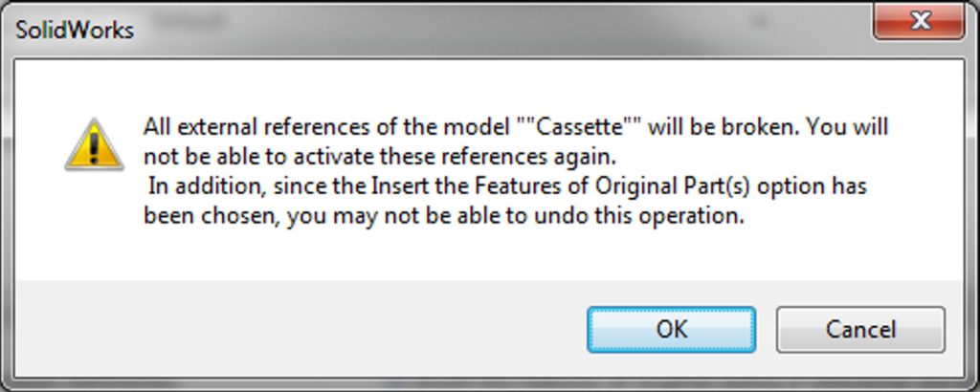
Task: Click the "been chosen, you may not" line
Action: point(444,216)
